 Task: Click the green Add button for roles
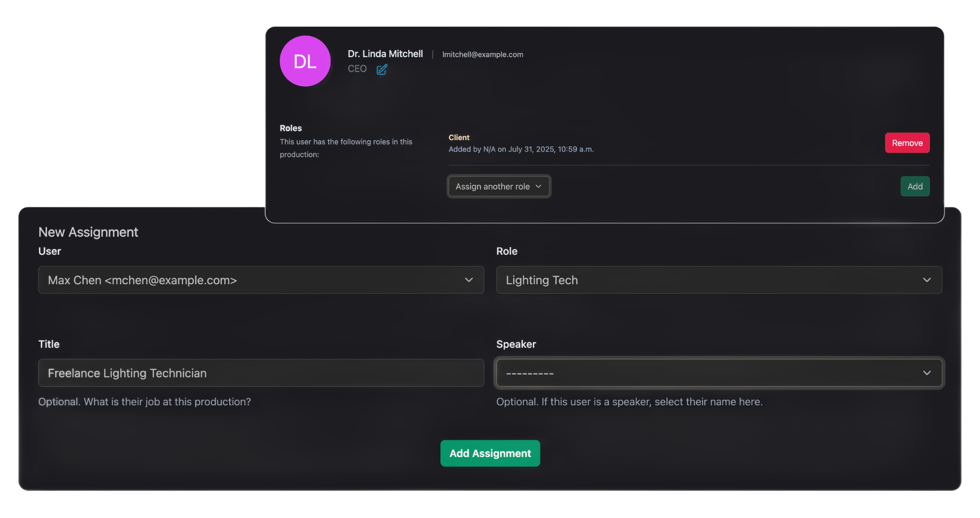[x=915, y=186]
